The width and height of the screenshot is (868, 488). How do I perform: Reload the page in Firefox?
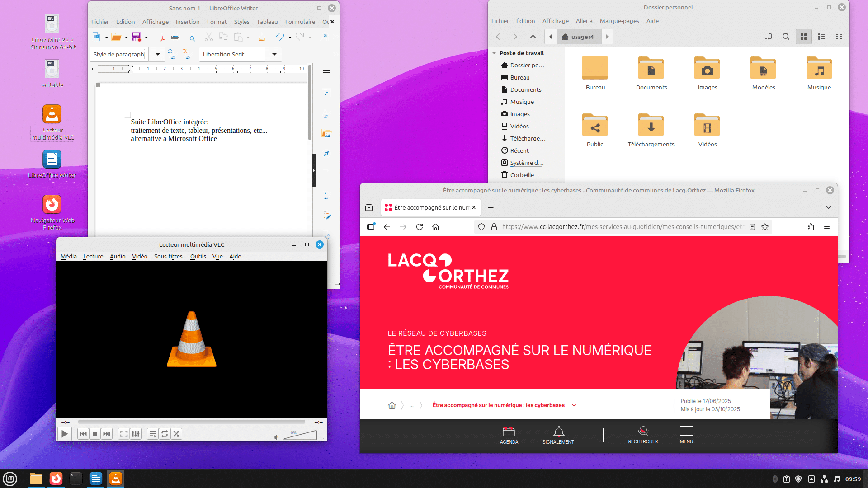420,227
